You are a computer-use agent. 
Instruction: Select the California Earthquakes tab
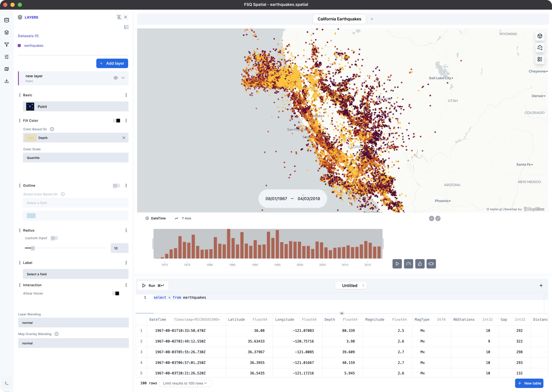click(339, 19)
